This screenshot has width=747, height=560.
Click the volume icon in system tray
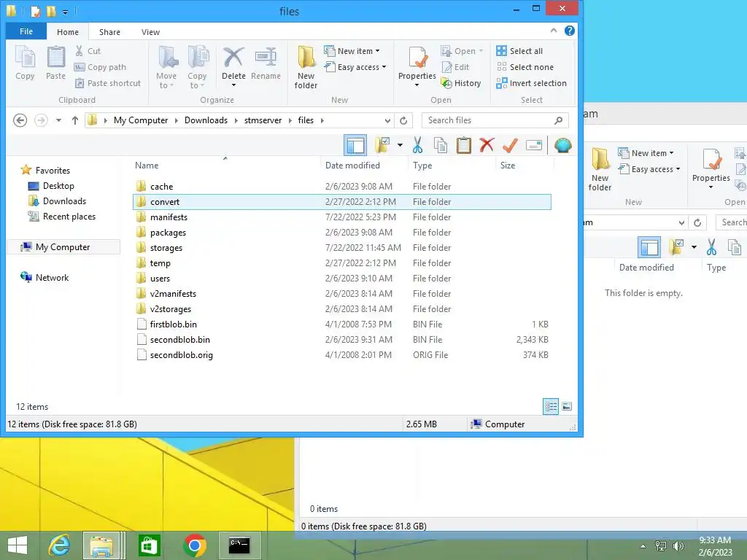point(678,545)
